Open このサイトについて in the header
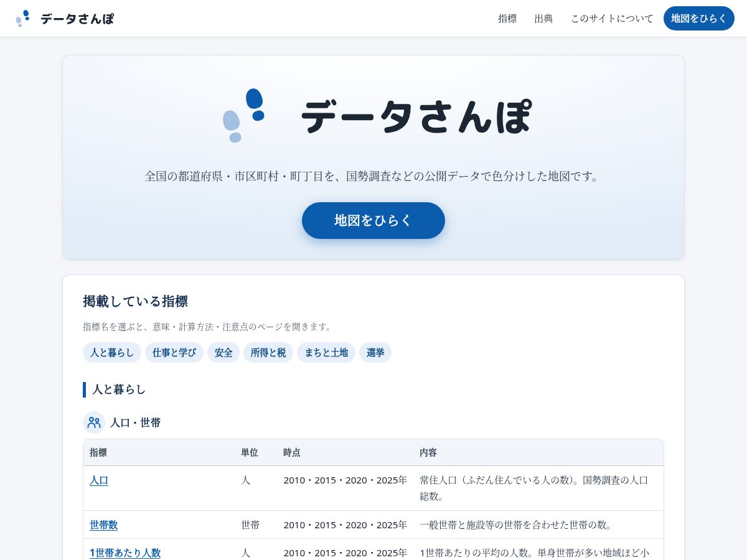Image resolution: width=747 pixels, height=560 pixels. coord(612,19)
